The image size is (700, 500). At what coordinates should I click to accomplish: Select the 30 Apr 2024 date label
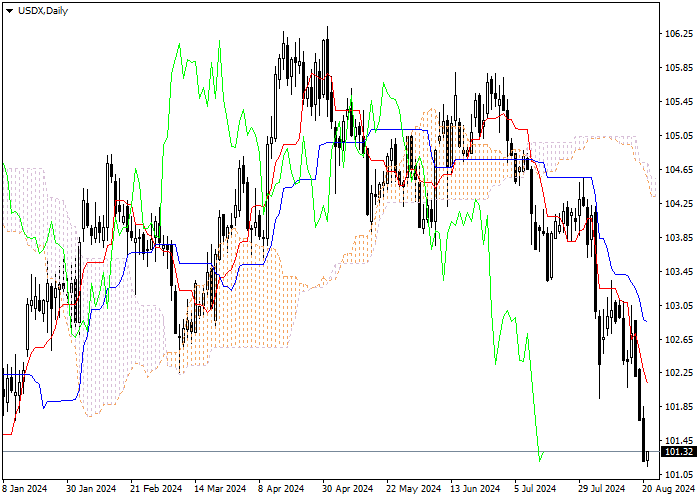tap(348, 489)
